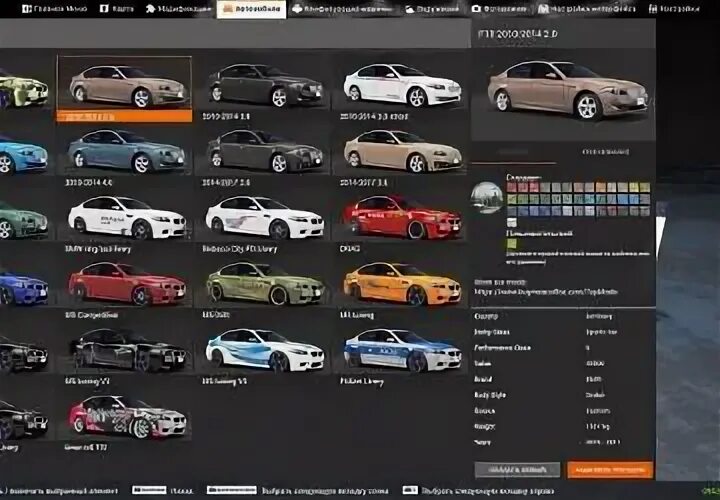
Task: Pick the first red swatch in the top palette row
Action: point(512,187)
